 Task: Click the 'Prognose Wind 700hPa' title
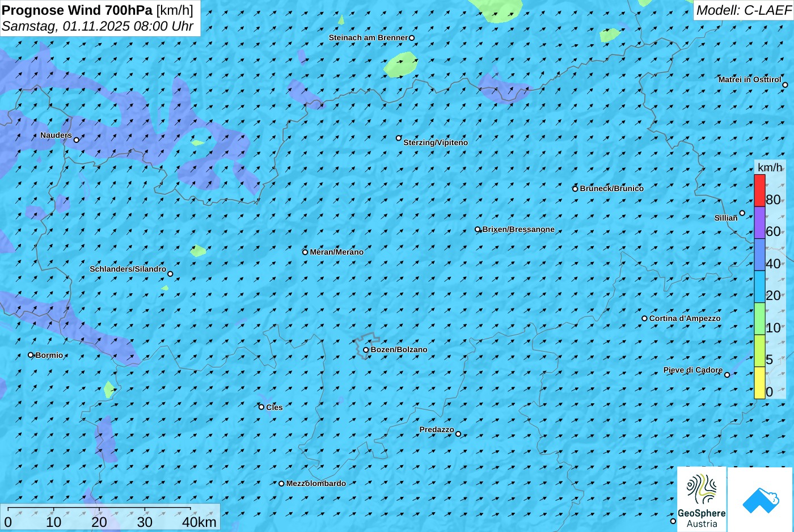click(x=77, y=10)
